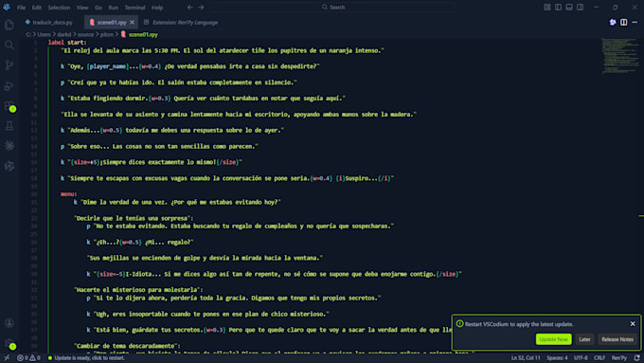Expand the C: drive breadcrumb

(27, 34)
